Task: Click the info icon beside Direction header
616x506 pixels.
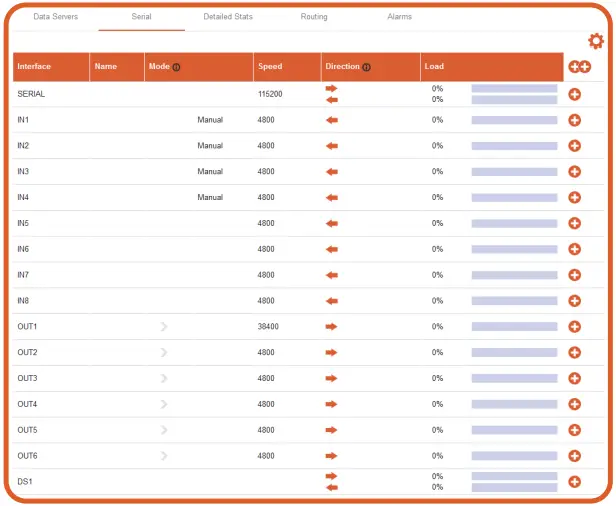Action: pyautogui.click(x=367, y=67)
